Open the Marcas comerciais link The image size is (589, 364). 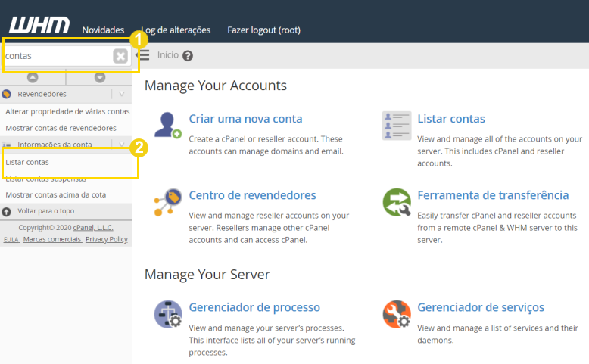[x=52, y=239]
